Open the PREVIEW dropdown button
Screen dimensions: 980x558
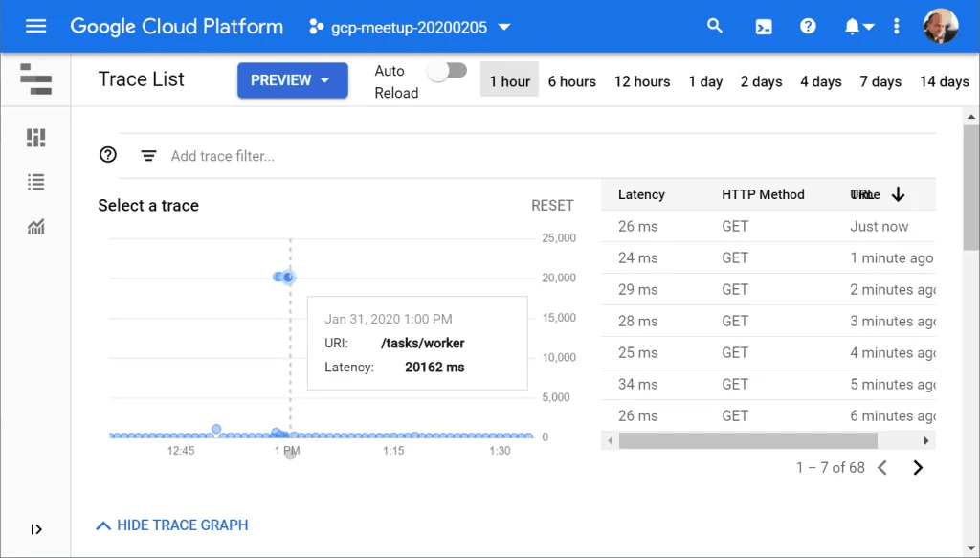(292, 80)
